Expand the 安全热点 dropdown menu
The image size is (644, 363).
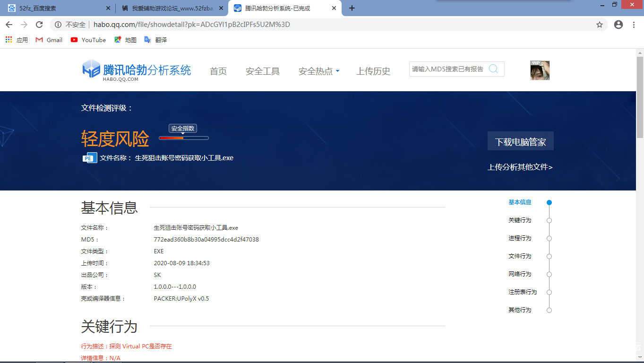click(319, 71)
